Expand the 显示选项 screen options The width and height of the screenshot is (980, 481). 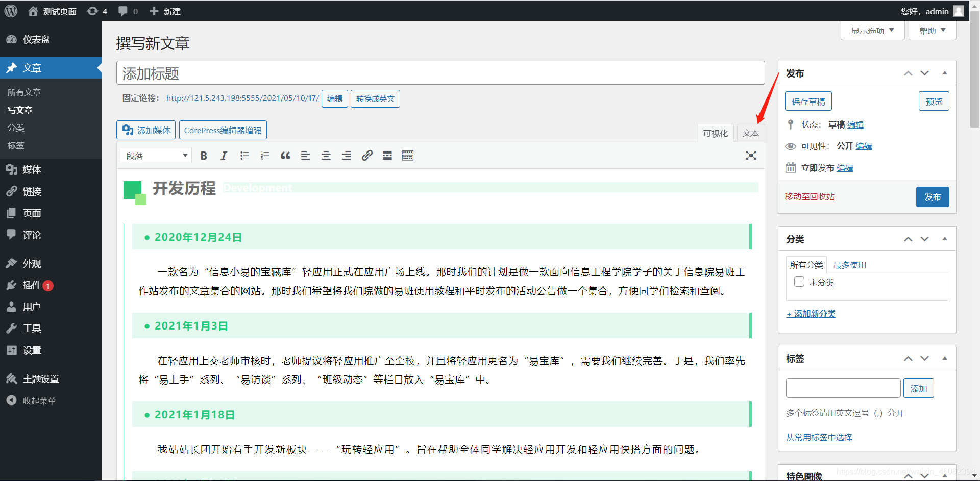[873, 31]
